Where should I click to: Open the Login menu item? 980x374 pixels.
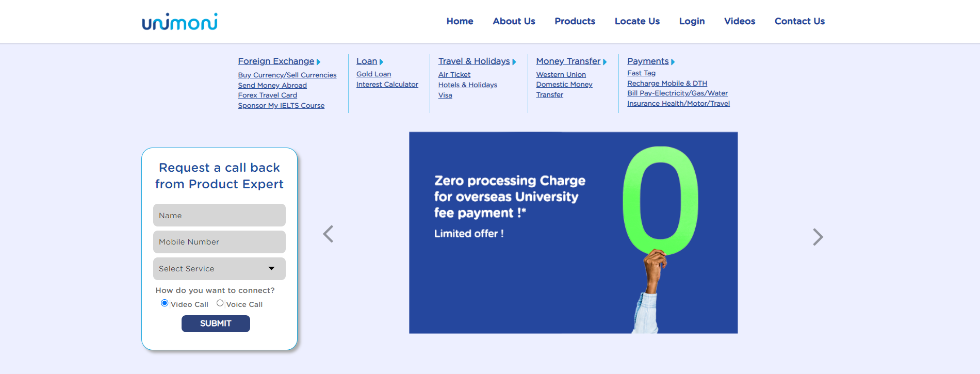pyautogui.click(x=692, y=21)
